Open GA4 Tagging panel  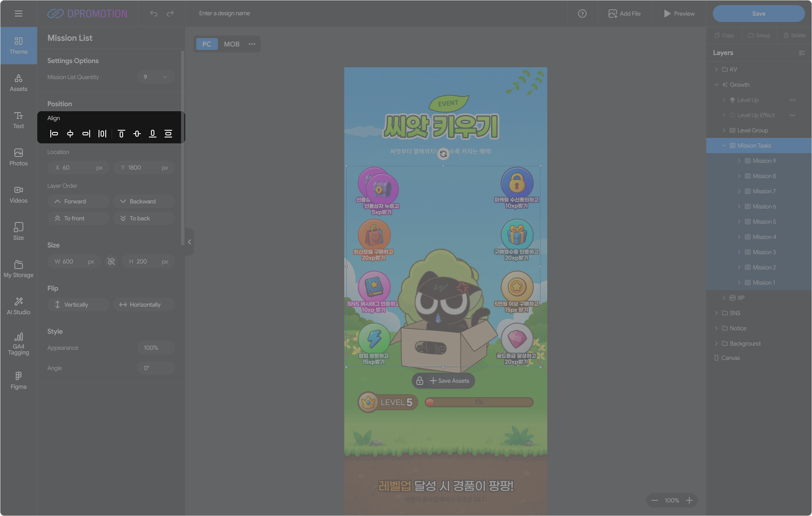click(19, 343)
